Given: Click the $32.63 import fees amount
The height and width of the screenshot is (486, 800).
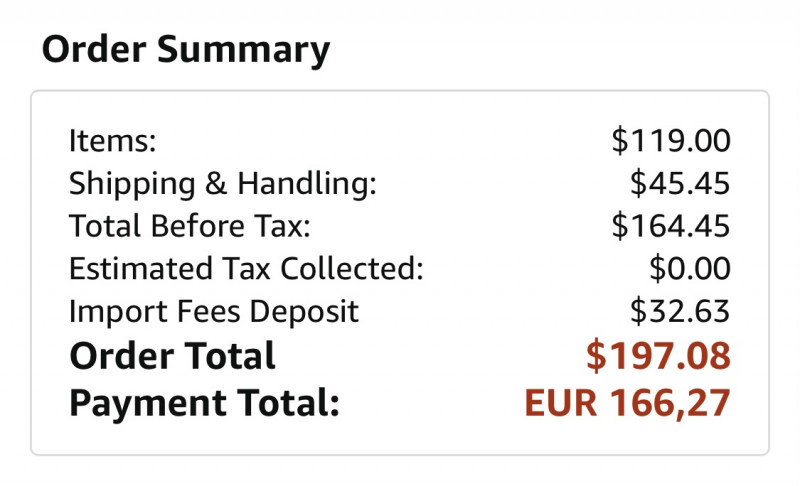Looking at the screenshot, I should coord(680,312).
